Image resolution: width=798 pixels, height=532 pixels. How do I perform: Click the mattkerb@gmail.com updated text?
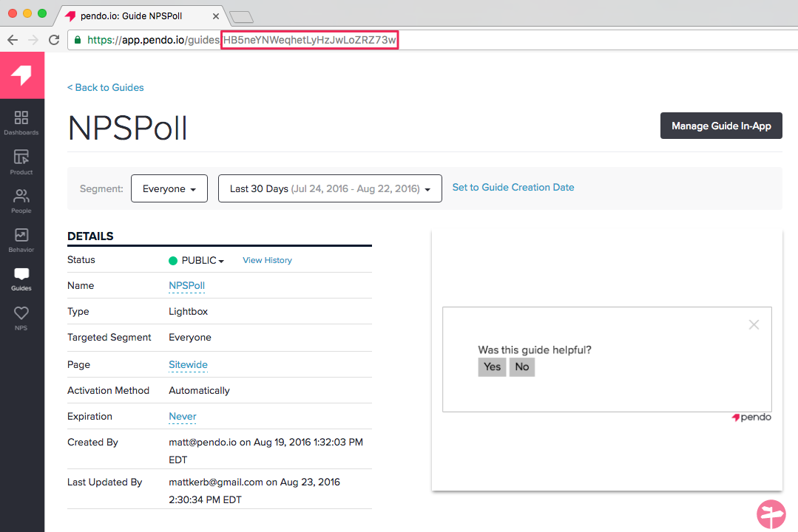254,491
